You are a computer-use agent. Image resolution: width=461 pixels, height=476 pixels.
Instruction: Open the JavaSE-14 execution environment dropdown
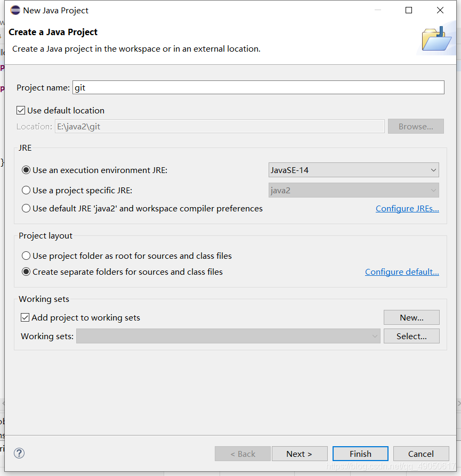point(354,170)
